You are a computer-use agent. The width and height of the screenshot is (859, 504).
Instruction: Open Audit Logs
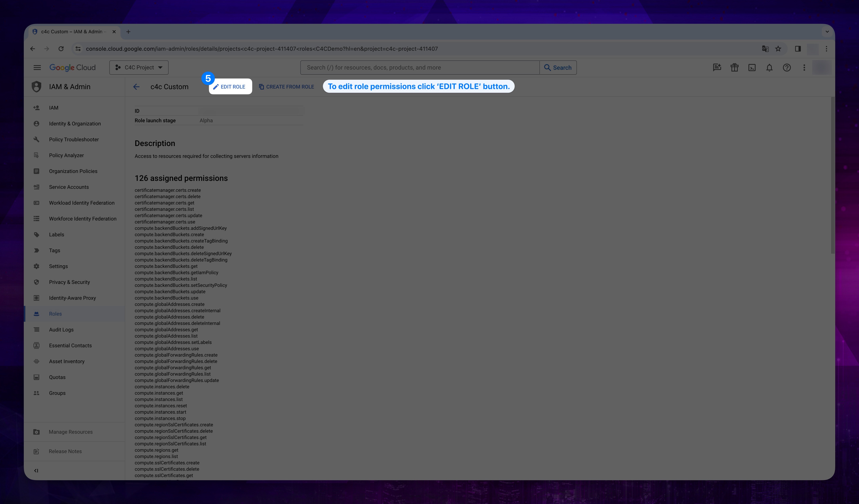click(74, 329)
